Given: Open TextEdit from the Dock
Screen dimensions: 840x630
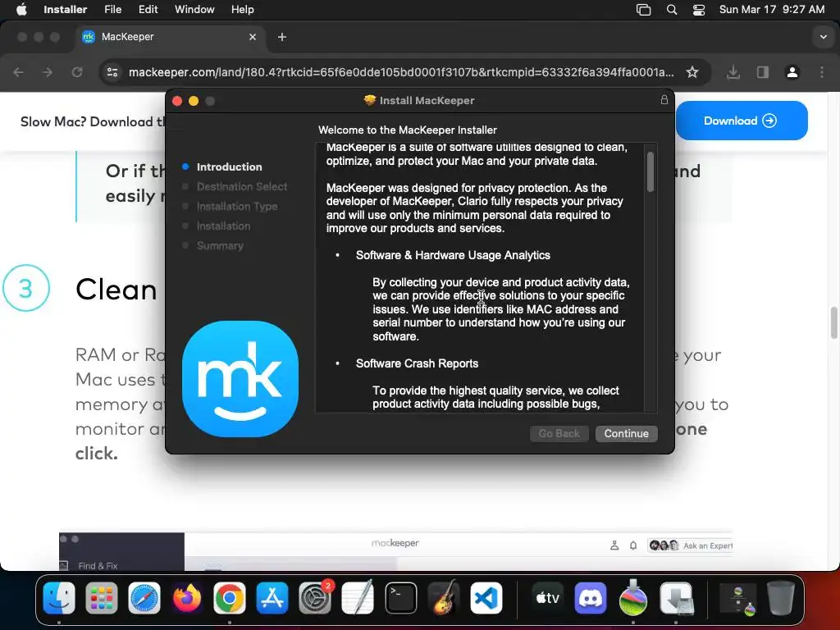Looking at the screenshot, I should [x=358, y=598].
